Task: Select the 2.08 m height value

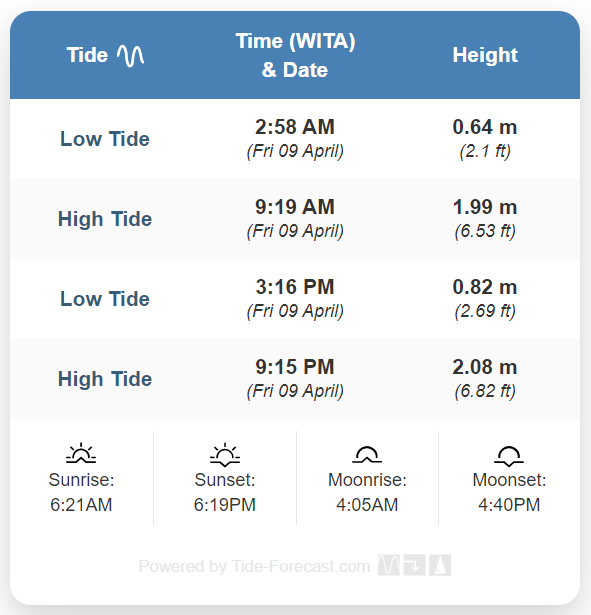Action: pyautogui.click(x=485, y=367)
